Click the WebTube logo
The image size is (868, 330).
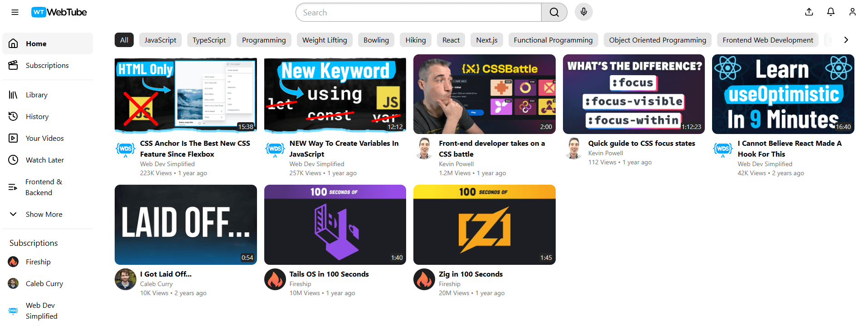[59, 12]
